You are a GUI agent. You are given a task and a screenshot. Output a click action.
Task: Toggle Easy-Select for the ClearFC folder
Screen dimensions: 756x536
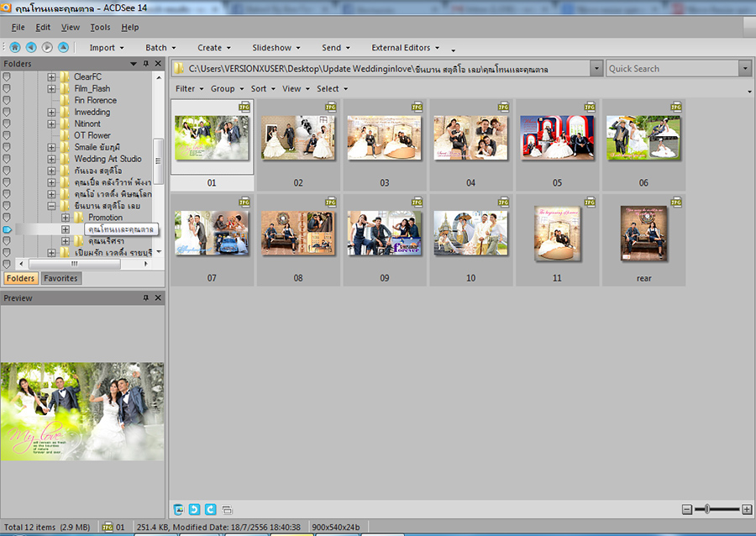pos(7,76)
